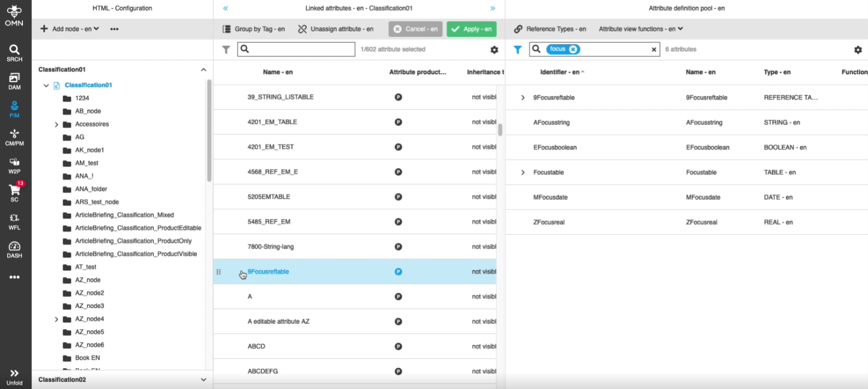Clear the attribute pool search field
The image size is (868, 389).
[654, 49]
